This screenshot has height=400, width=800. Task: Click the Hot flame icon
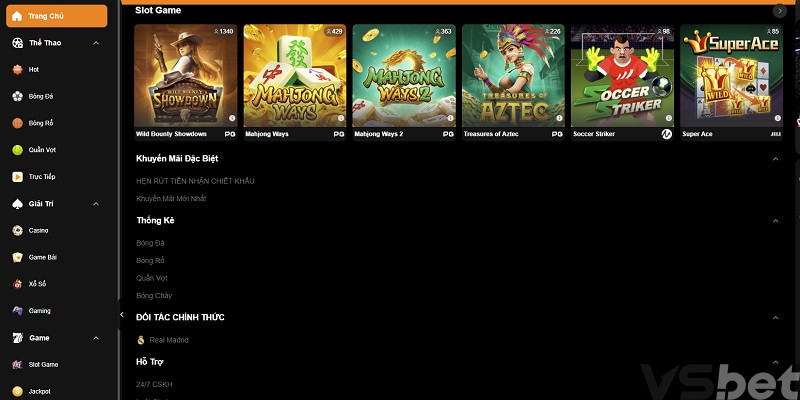17,69
